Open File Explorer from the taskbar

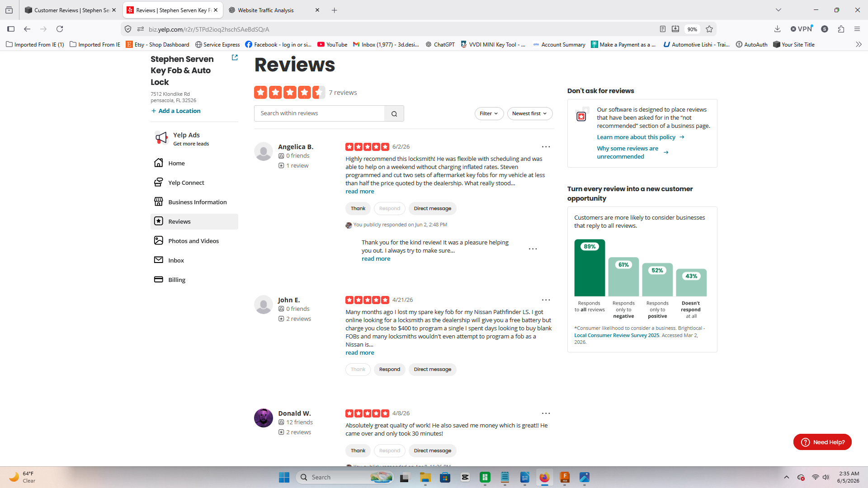point(425,477)
